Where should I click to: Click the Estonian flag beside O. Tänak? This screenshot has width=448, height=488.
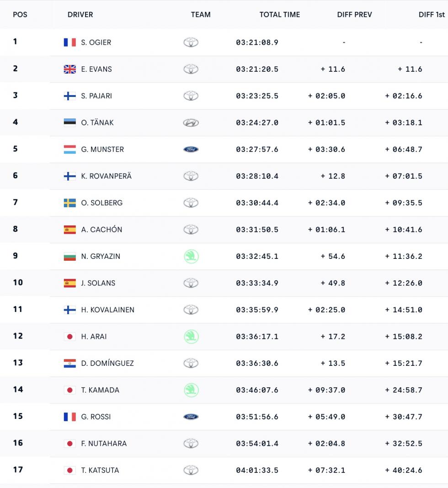69,123
